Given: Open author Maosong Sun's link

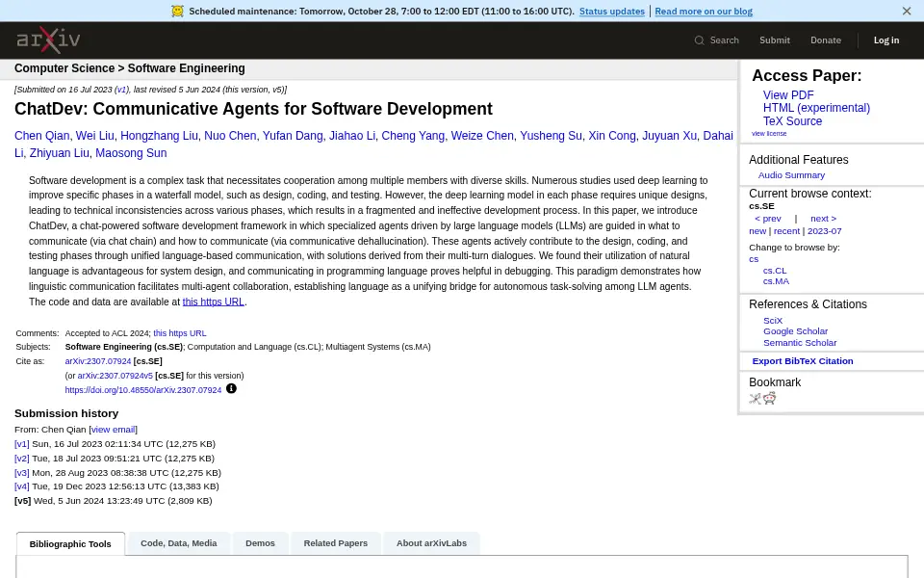Looking at the screenshot, I should [131, 153].
